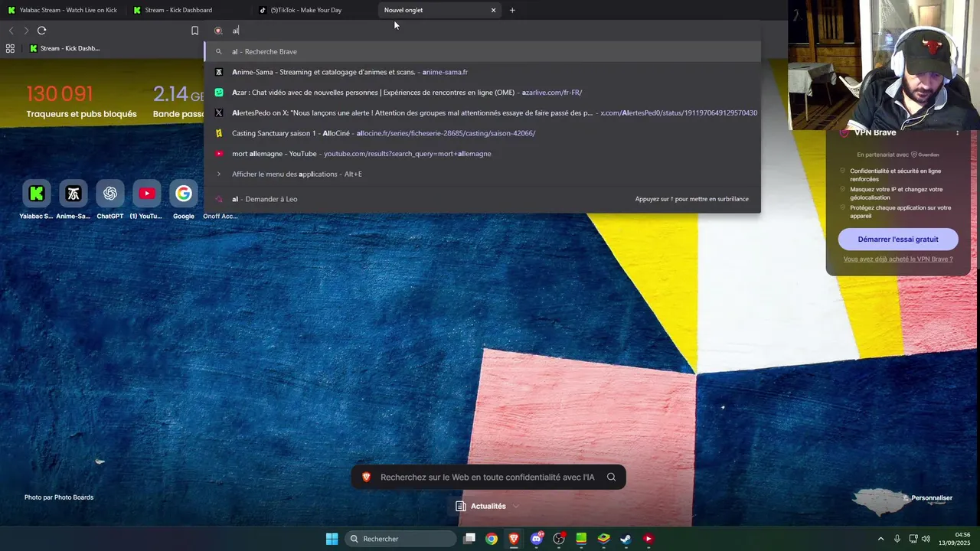This screenshot has width=980, height=551.
Task: Show hidden system tray icons
Action: [880, 539]
